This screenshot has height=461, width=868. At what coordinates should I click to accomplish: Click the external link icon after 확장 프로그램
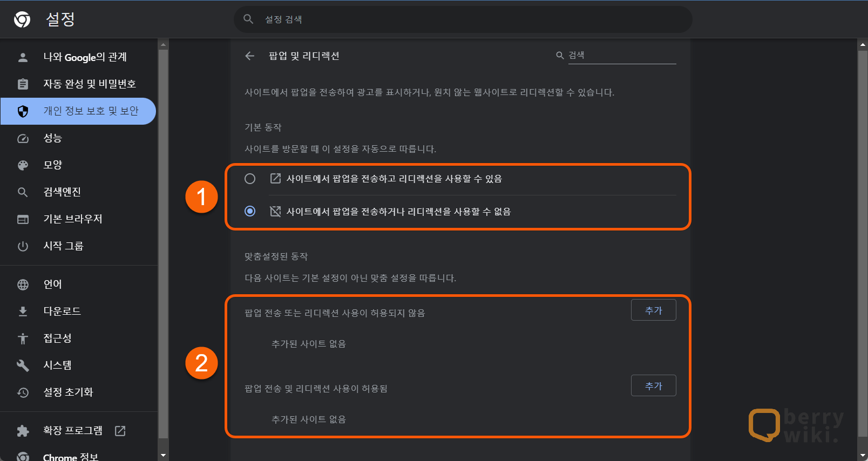click(x=120, y=431)
